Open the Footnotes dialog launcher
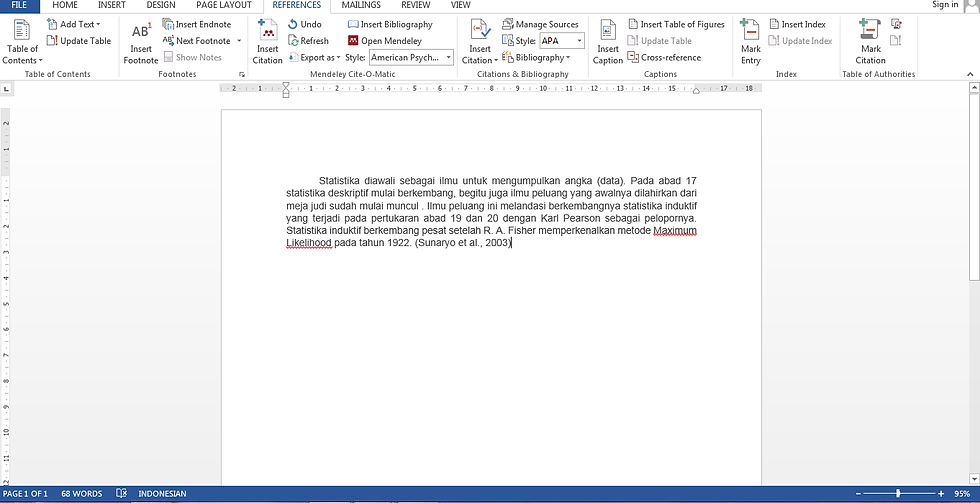The width and height of the screenshot is (980, 503). 241,74
